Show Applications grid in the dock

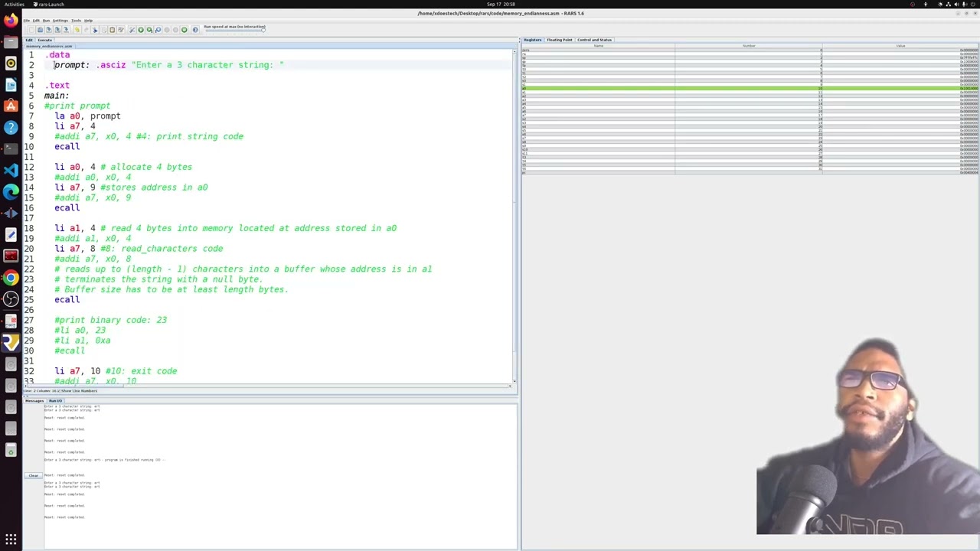coord(11,540)
